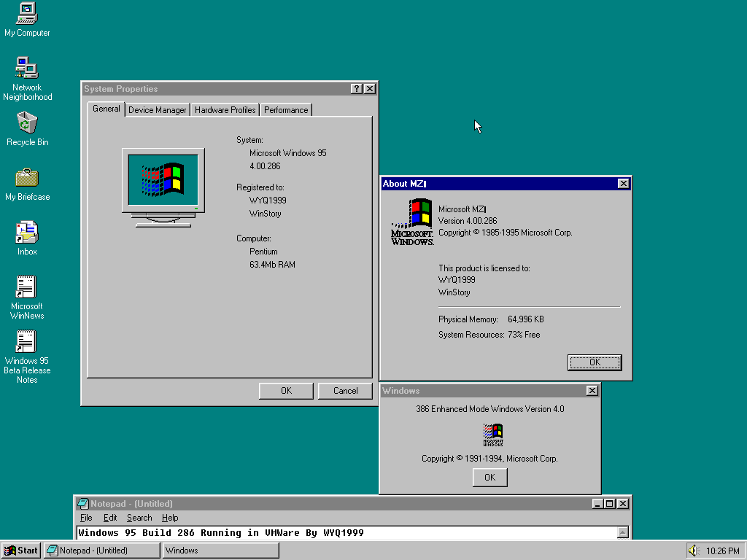
Task: Click the speaker volume tray icon
Action: point(693,551)
